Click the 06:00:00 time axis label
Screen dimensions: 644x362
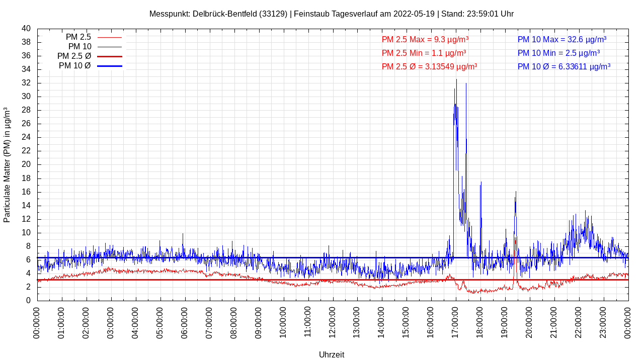pyautogui.click(x=185, y=323)
